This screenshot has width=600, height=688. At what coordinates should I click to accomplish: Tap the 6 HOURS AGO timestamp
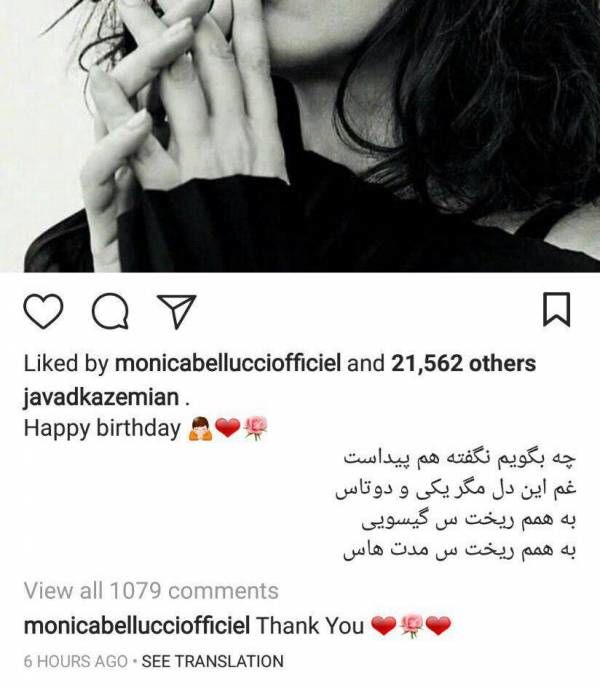75,661
